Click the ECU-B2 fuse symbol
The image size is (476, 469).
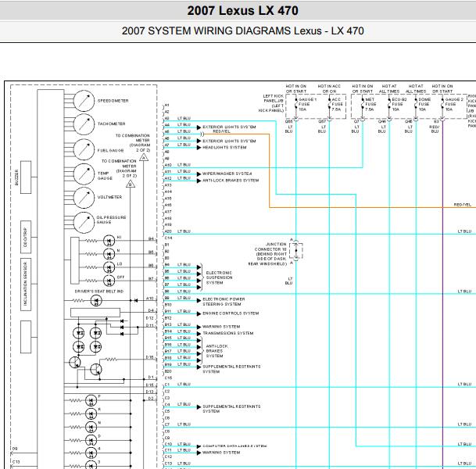[389, 105]
